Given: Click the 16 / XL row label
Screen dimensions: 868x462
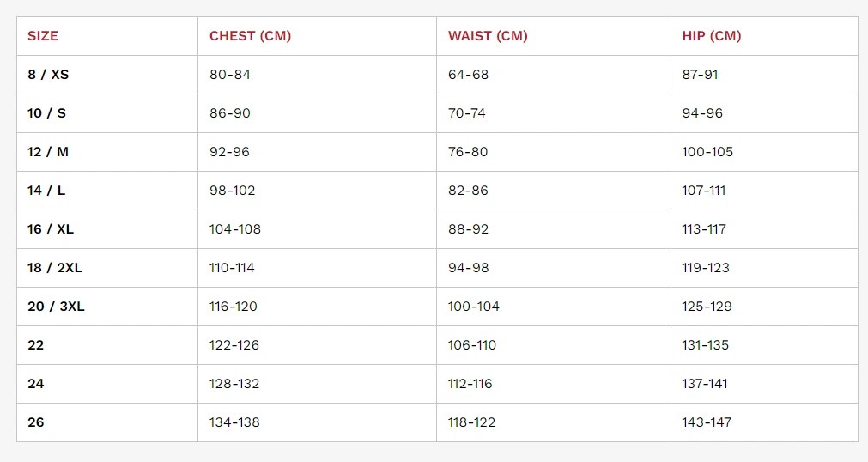Looking at the screenshot, I should (x=51, y=228).
